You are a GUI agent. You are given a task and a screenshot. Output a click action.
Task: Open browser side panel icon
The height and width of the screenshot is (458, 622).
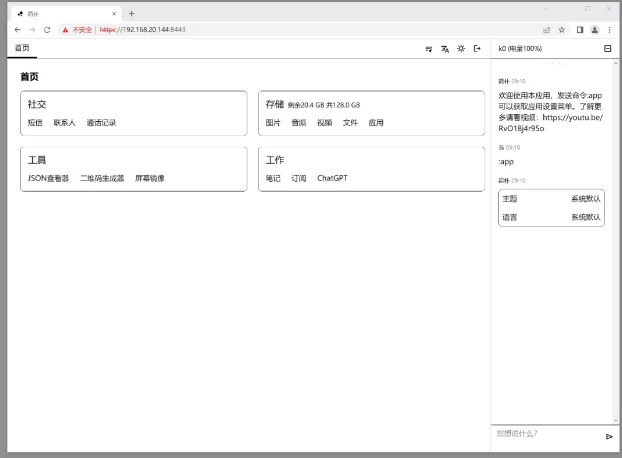[580, 30]
